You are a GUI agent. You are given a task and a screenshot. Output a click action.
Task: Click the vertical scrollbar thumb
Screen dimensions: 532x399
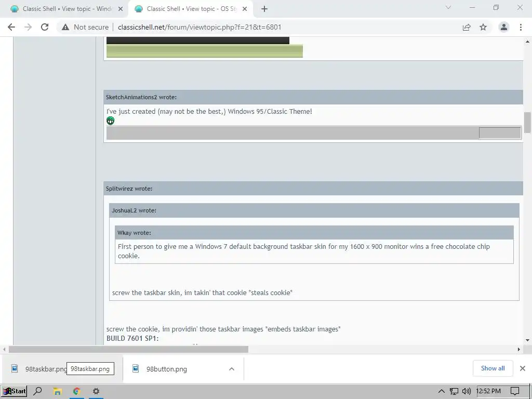click(527, 123)
